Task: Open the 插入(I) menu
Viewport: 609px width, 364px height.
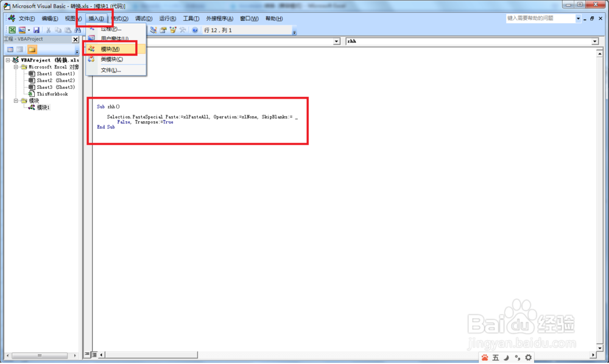Action: point(96,19)
